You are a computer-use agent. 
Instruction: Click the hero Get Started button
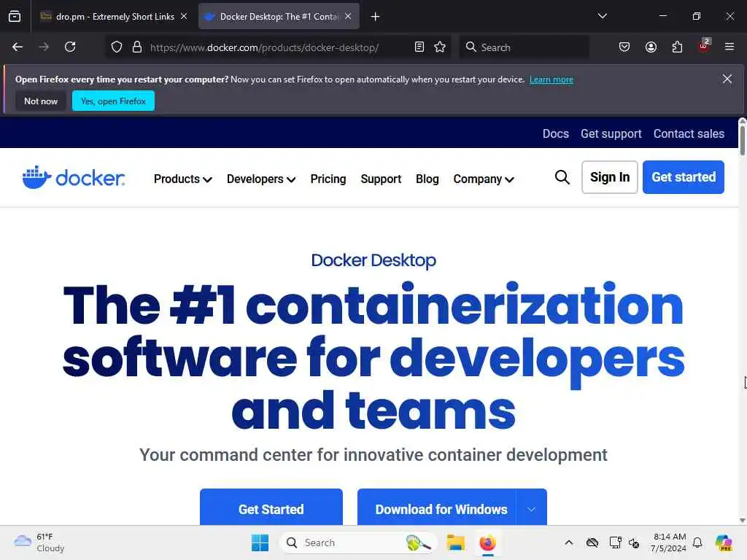271,507
